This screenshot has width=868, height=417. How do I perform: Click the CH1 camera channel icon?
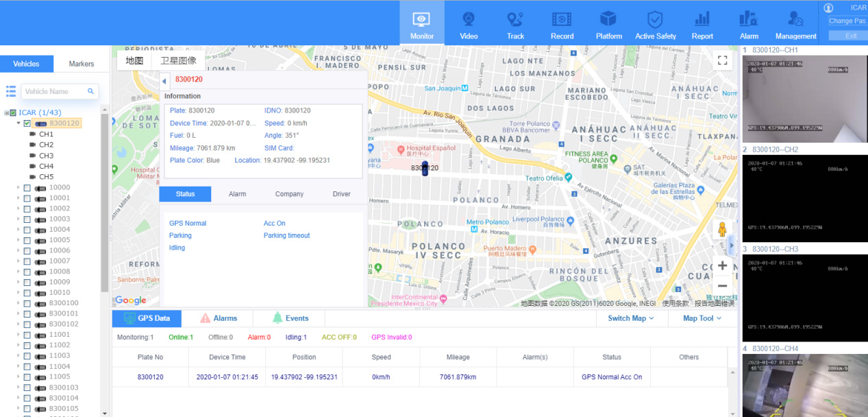pos(32,134)
